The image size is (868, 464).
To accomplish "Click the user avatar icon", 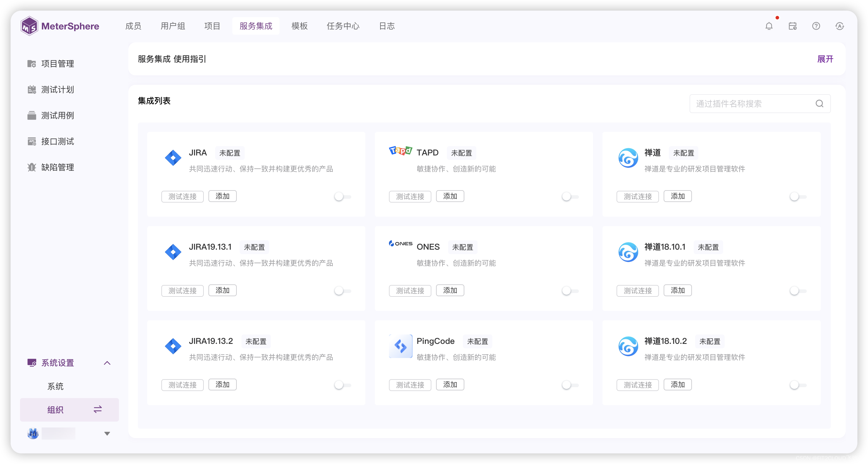I will (x=33, y=433).
